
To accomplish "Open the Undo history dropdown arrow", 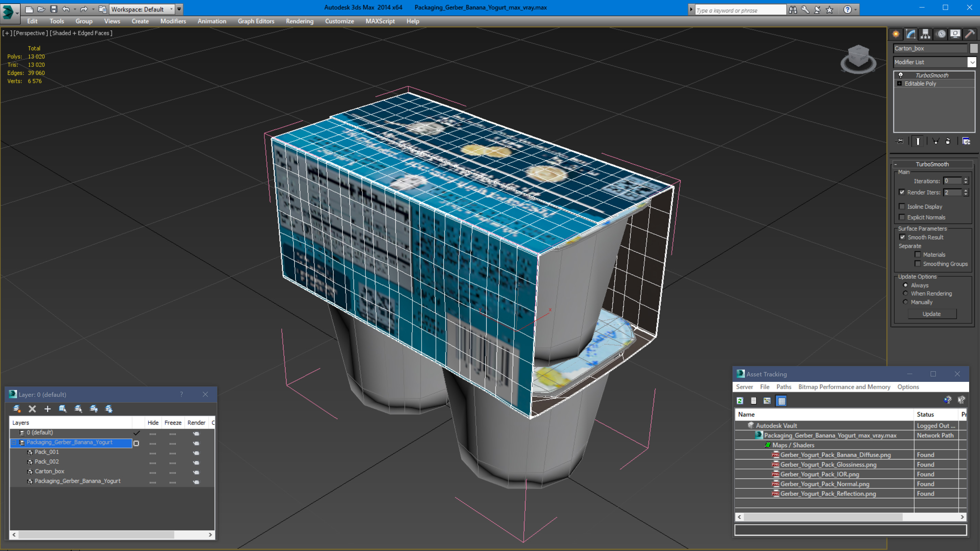I will pos(75,9).
